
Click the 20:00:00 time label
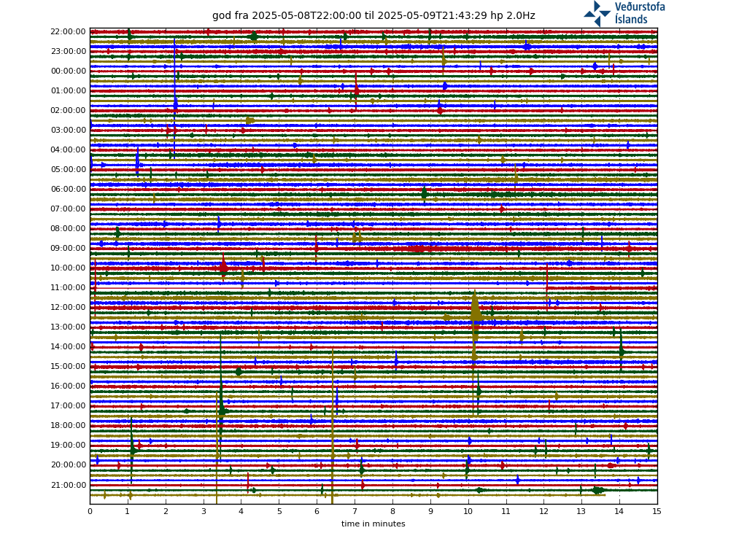(x=68, y=464)
